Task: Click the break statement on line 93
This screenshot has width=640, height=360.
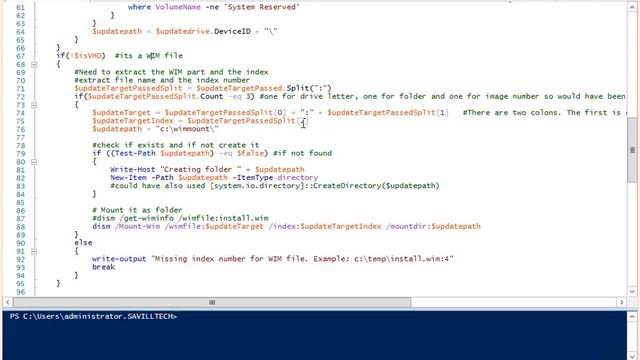Action: click(x=104, y=267)
